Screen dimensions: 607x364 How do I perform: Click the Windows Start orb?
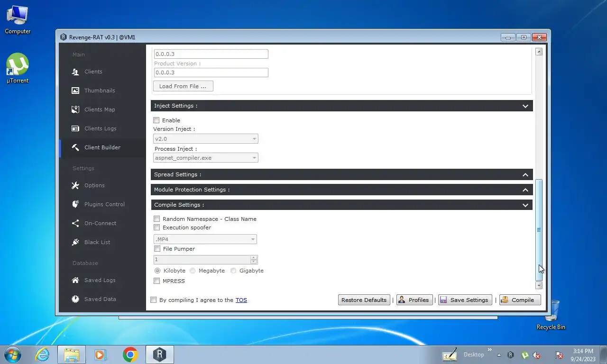[x=12, y=355]
